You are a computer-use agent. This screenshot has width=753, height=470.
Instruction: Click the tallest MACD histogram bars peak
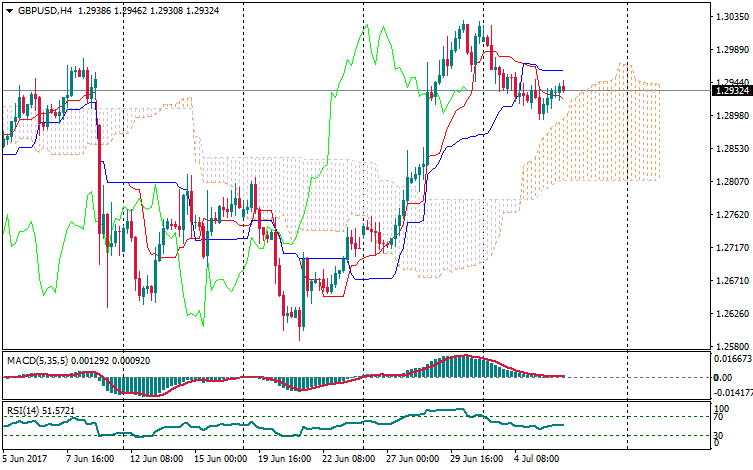pos(461,358)
